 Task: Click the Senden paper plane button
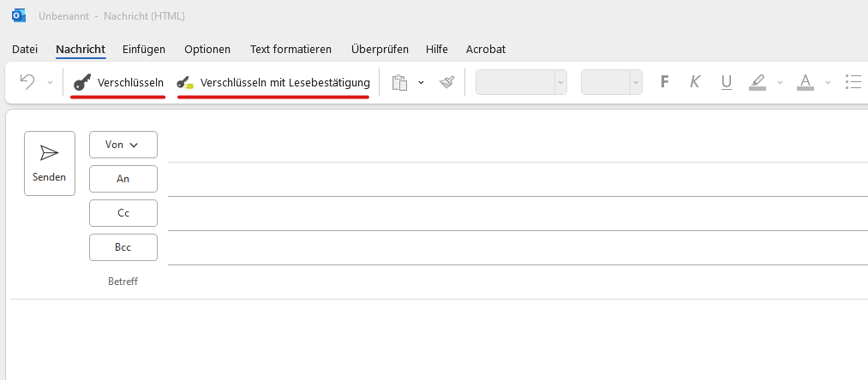50,163
